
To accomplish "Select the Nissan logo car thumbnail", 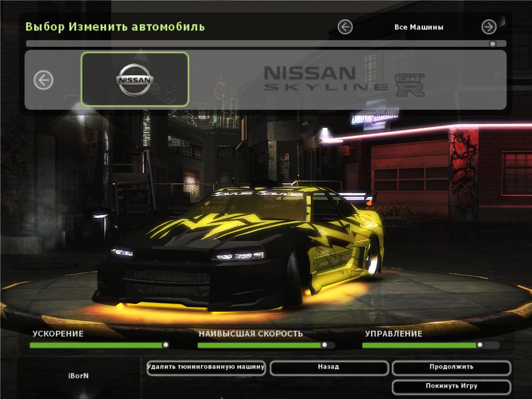I will click(135, 79).
